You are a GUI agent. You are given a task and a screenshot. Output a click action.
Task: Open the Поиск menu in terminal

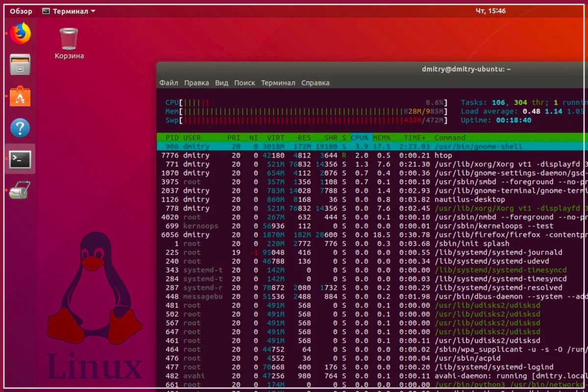(x=245, y=83)
